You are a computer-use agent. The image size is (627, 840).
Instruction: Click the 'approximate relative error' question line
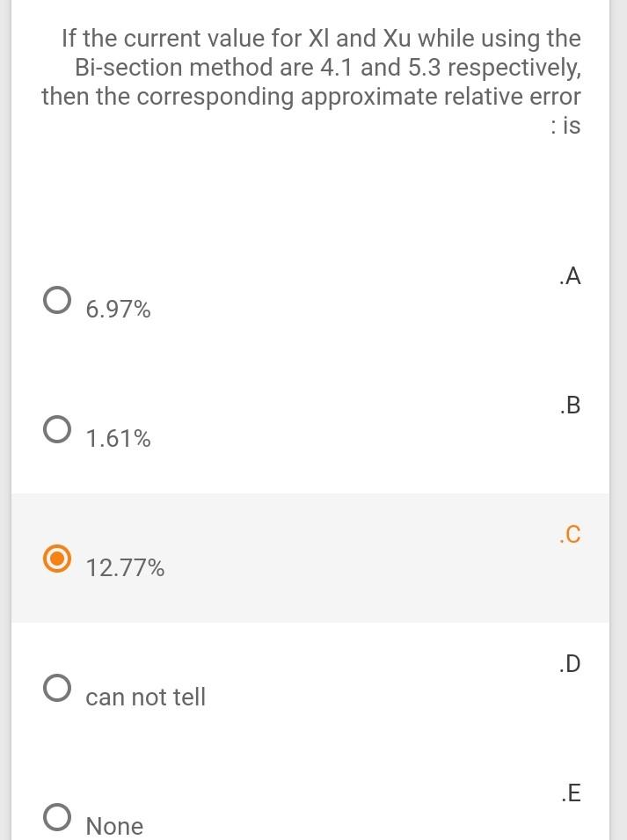point(311,96)
